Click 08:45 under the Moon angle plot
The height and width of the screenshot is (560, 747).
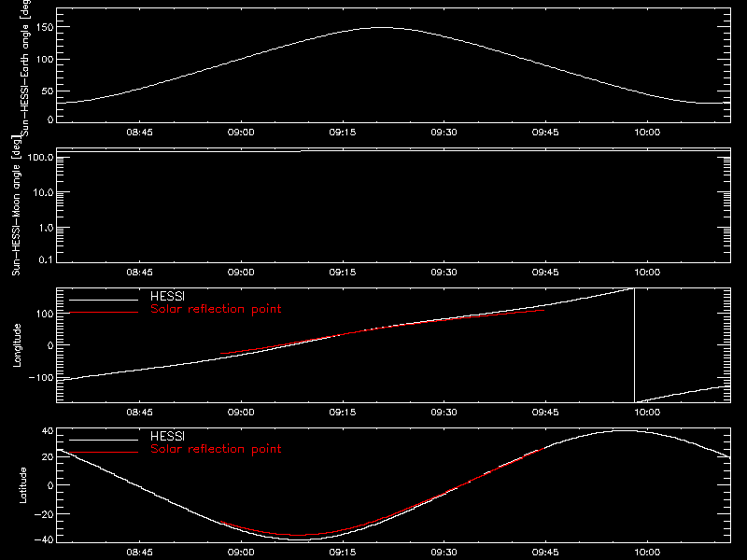point(139,273)
